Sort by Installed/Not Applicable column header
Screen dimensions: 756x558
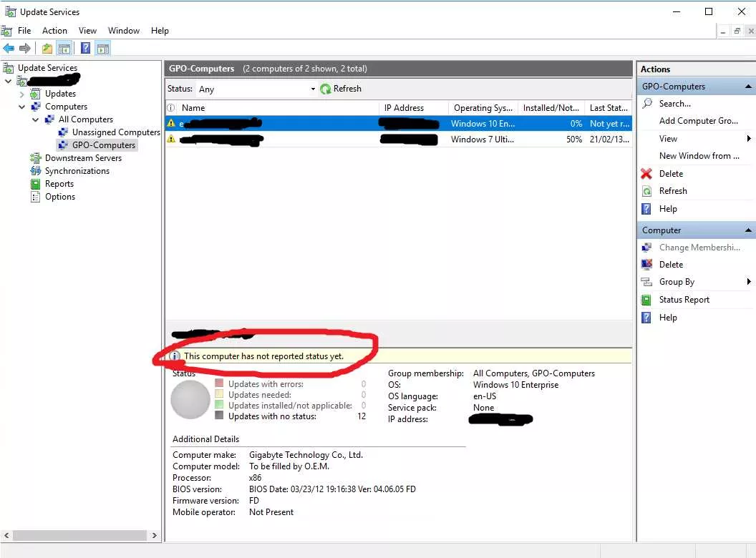point(551,108)
